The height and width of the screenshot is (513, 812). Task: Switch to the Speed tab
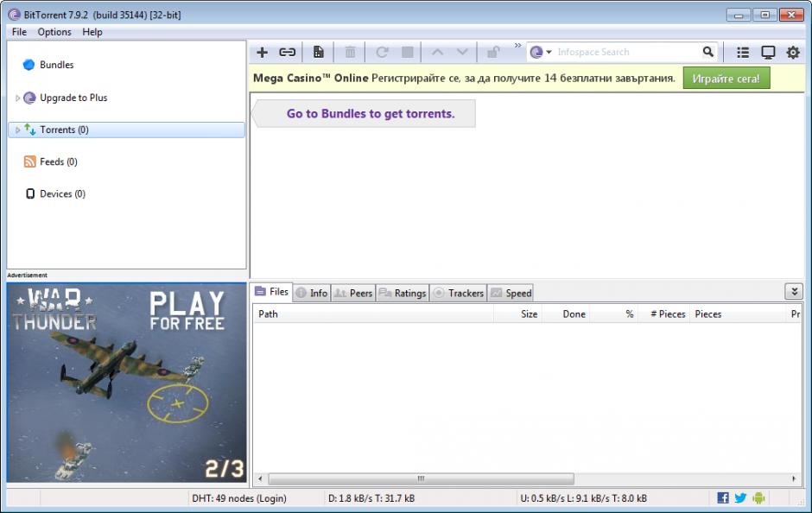pyautogui.click(x=511, y=293)
